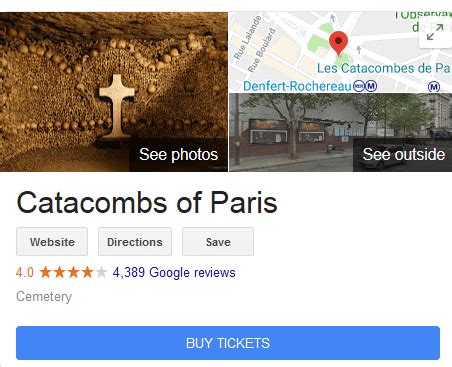
Task: Click the red location pin on the map
Action: pos(338,43)
